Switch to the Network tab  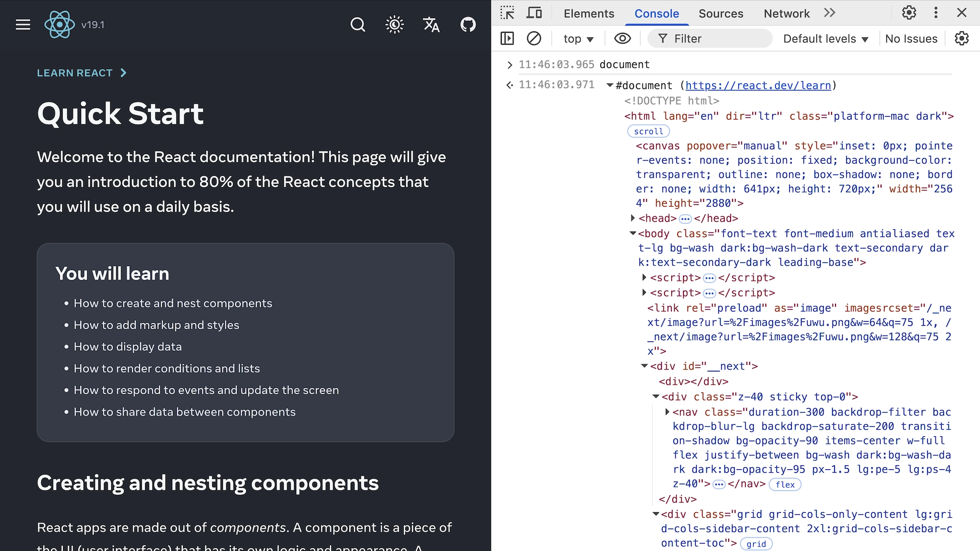(x=786, y=14)
